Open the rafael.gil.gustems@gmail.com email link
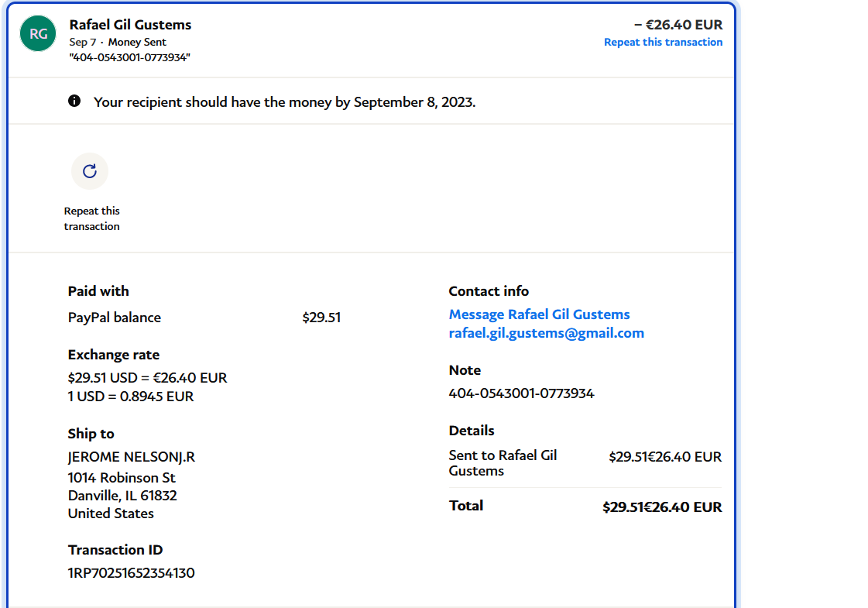Image resolution: width=868 pixels, height=608 pixels. (546, 333)
